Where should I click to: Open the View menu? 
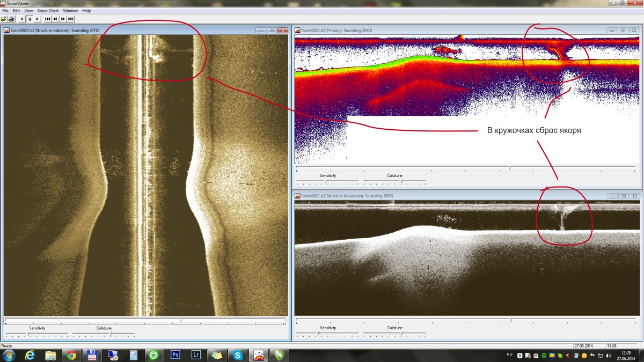pyautogui.click(x=28, y=11)
